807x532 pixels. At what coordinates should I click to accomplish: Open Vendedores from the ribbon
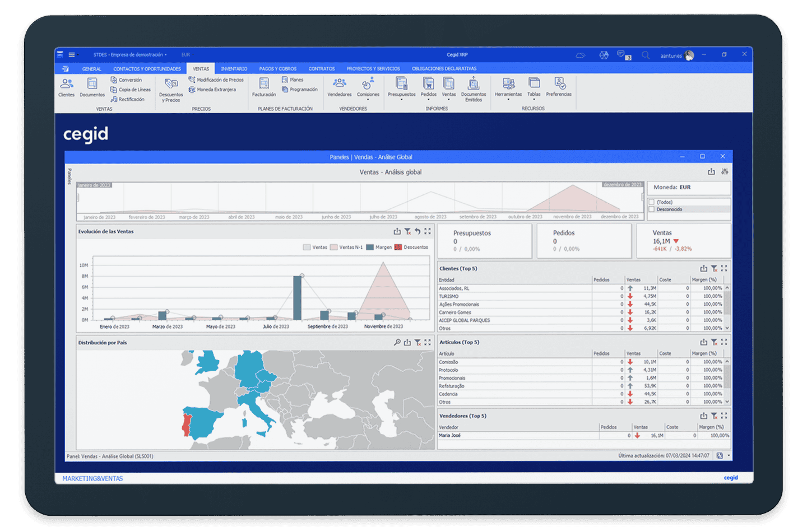point(339,86)
